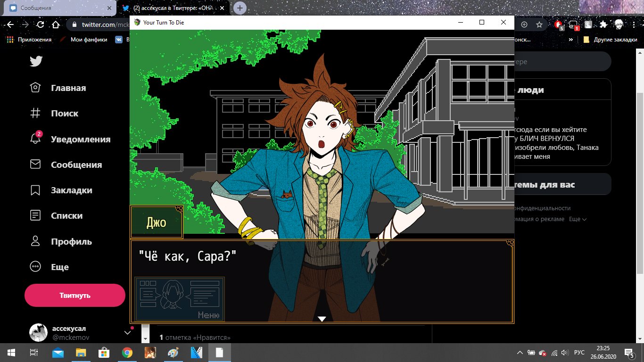Bookmark this page with the star icon

tap(539, 25)
